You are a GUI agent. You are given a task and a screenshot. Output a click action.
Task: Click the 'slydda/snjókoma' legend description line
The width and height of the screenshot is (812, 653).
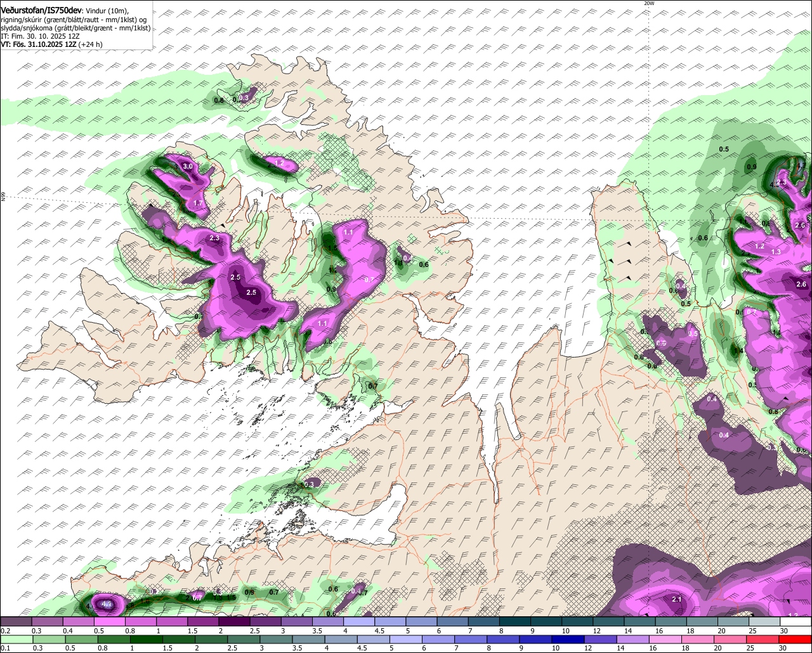[x=75, y=28]
